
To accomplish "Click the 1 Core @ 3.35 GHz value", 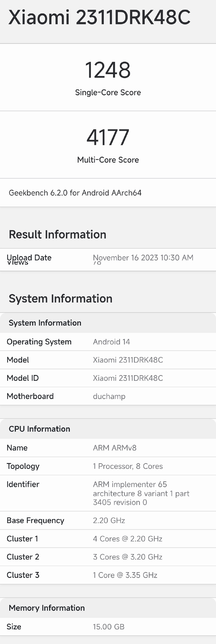I will (125, 575).
